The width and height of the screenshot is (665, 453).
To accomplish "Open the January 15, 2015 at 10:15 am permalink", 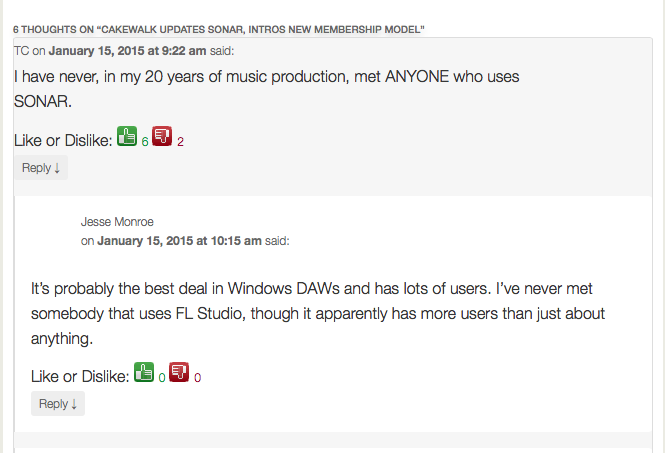I will [179, 241].
